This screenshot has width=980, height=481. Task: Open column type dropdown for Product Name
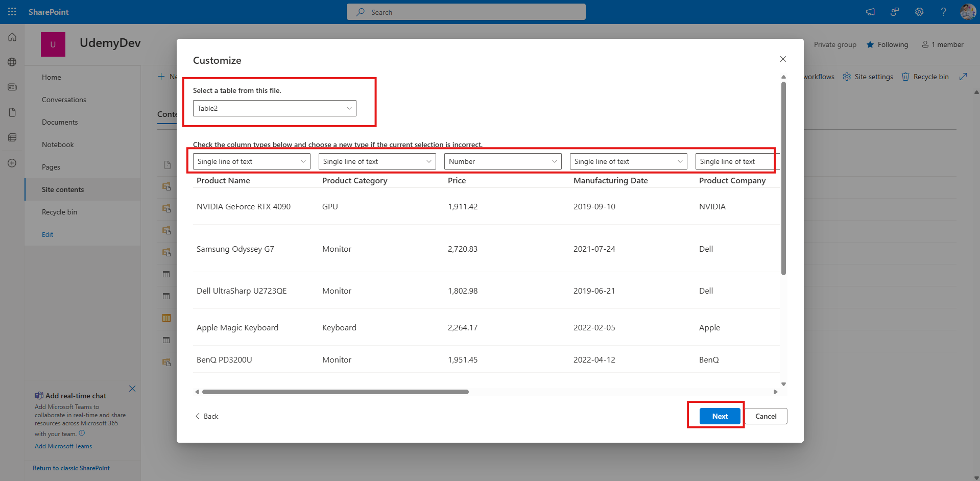click(252, 161)
